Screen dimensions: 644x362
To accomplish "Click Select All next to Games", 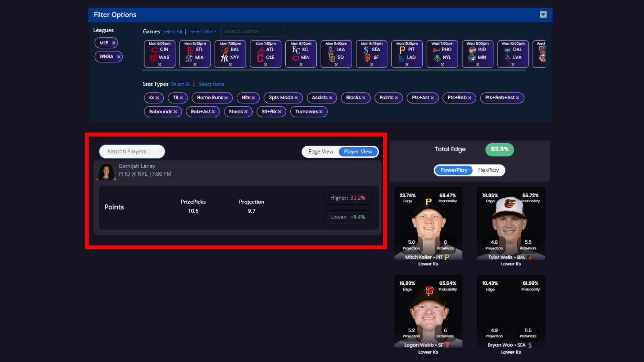I will pyautogui.click(x=172, y=31).
